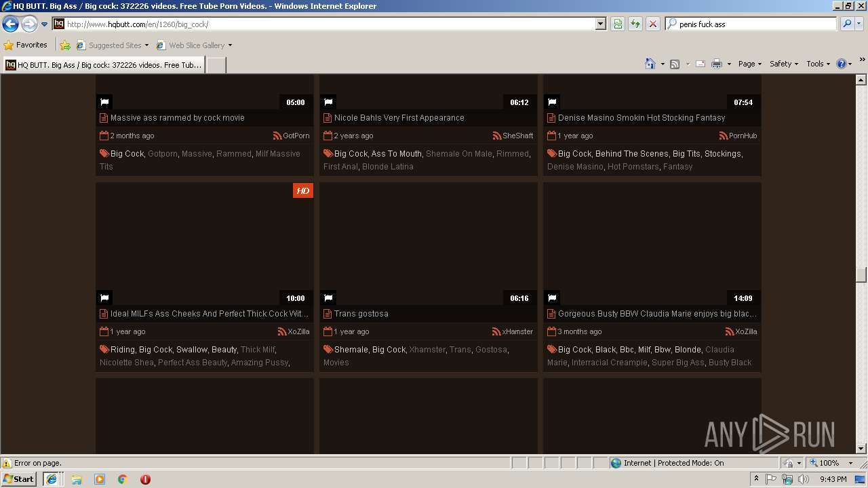Click the Add to Favorites Bar icon

[x=65, y=45]
